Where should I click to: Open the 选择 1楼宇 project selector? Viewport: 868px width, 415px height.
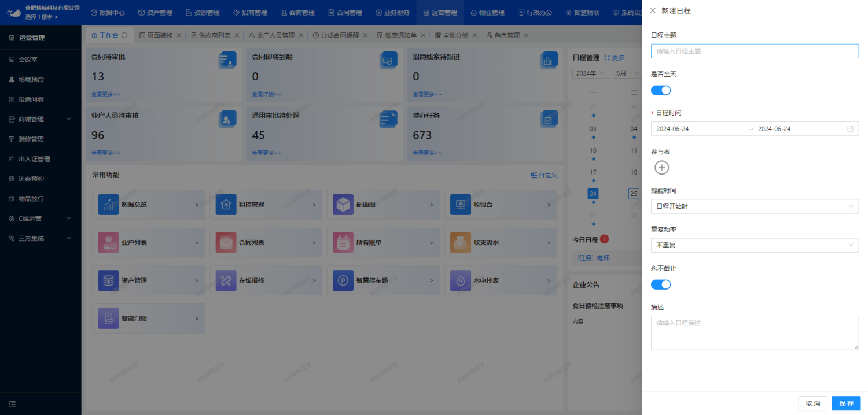point(42,17)
